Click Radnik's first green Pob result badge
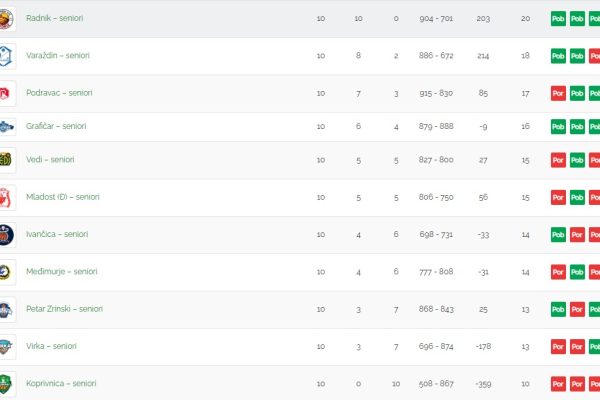This screenshot has width=600, height=400. (x=558, y=19)
